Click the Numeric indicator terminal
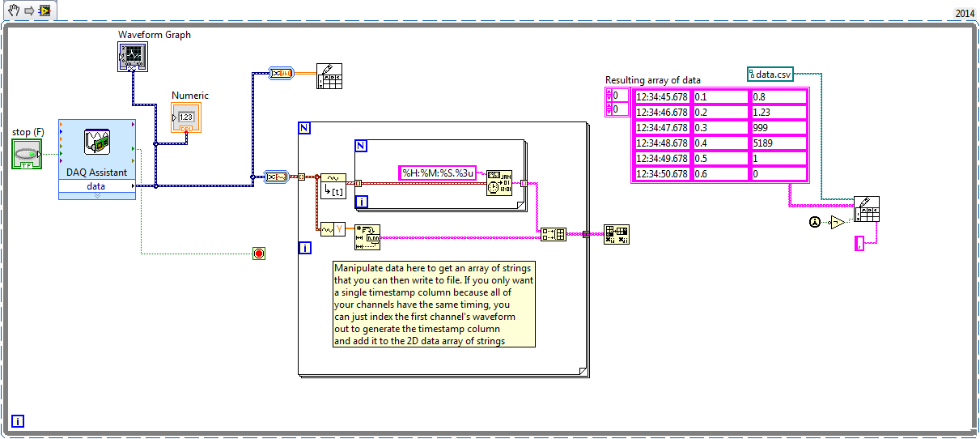The height and width of the screenshot is (439, 980). (x=186, y=117)
